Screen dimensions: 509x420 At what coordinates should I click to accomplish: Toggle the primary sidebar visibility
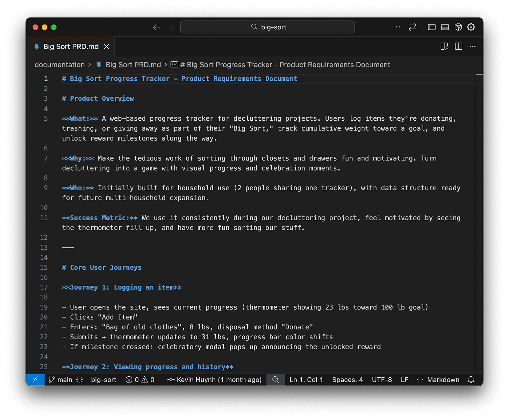431,27
